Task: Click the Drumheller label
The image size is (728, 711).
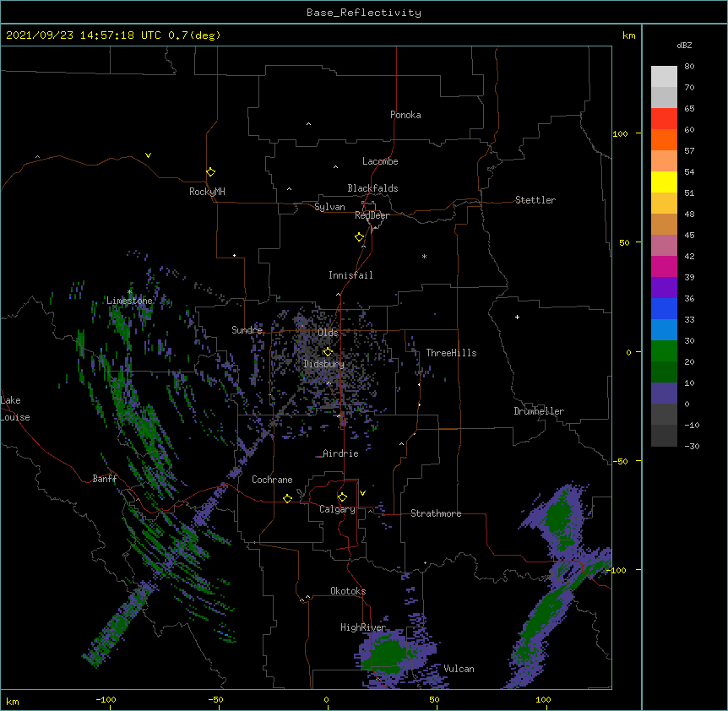Action: 539,411
